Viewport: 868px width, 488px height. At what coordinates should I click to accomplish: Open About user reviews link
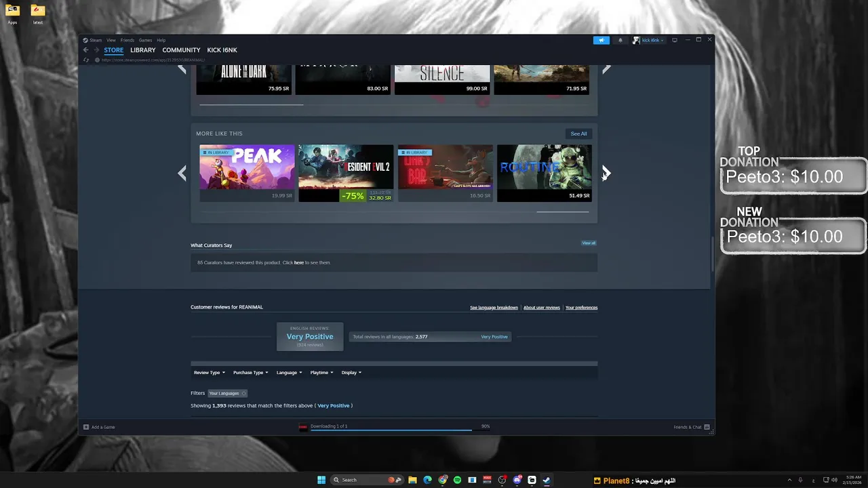pyautogui.click(x=542, y=308)
